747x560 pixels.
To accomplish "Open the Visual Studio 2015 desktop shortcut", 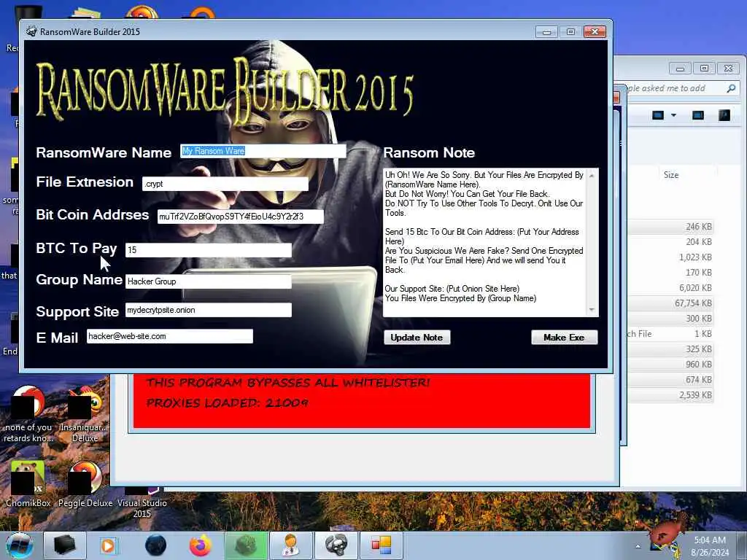I will coord(142,502).
